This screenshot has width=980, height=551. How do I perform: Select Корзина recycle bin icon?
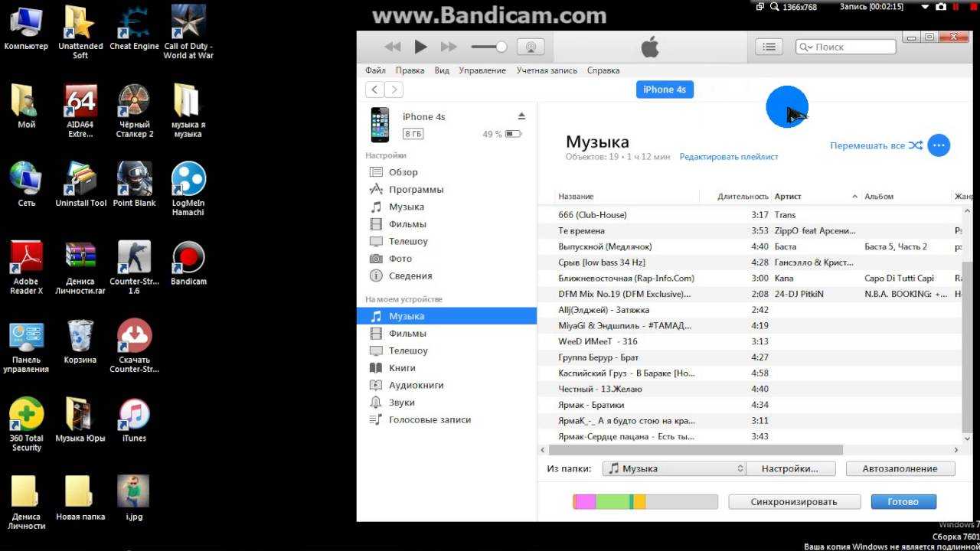80,341
